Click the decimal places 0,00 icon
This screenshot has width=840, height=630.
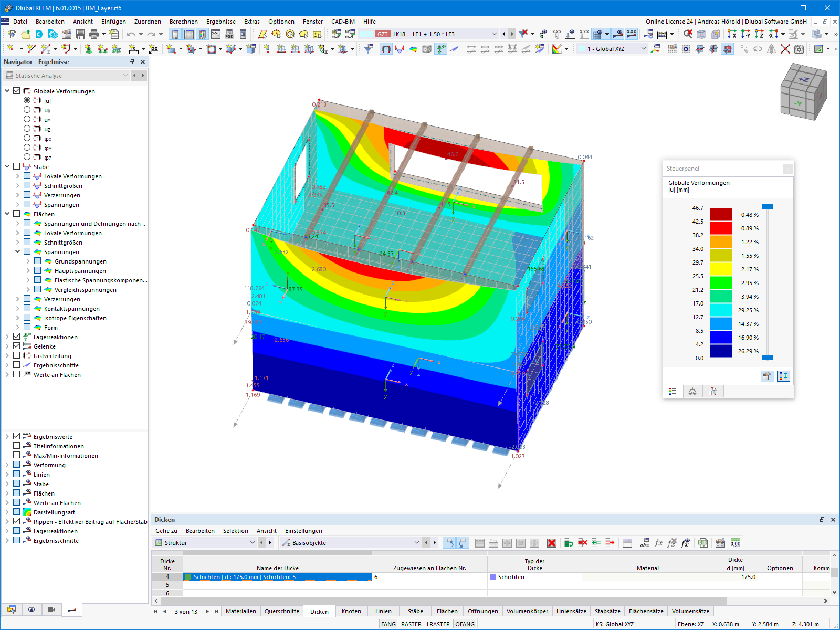(x=736, y=543)
